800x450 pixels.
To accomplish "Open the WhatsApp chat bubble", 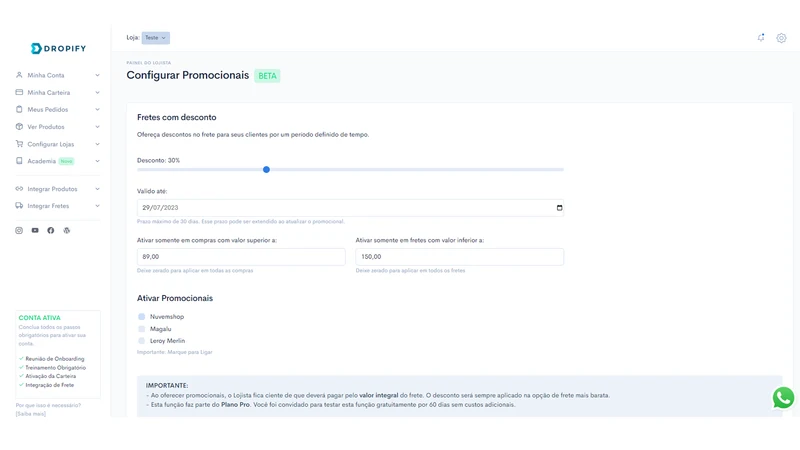I will click(783, 398).
